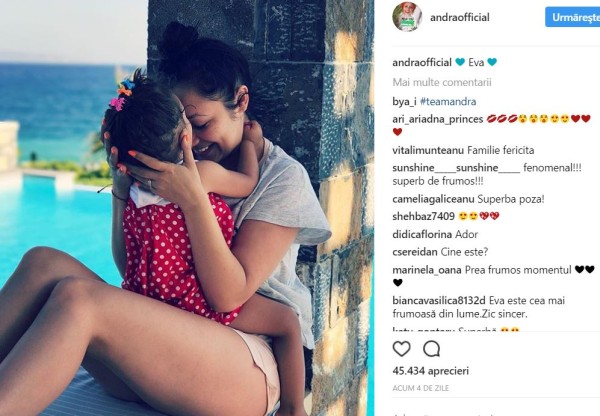Open andraofficial profile picture
The image size is (600, 416).
407,17
